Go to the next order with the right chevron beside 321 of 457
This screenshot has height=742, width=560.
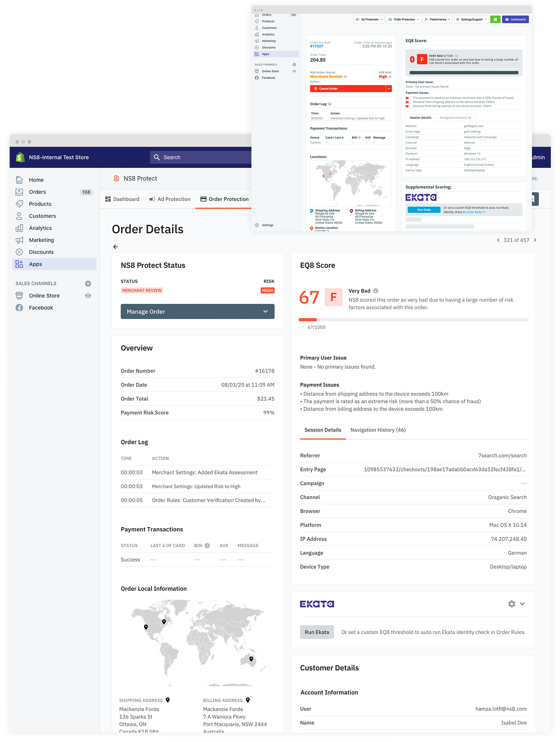point(535,240)
